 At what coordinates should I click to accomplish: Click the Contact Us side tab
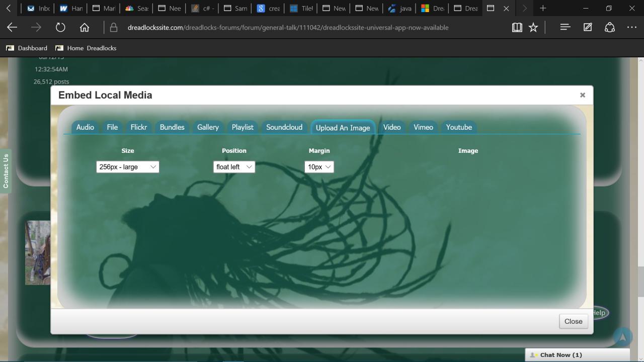6,171
